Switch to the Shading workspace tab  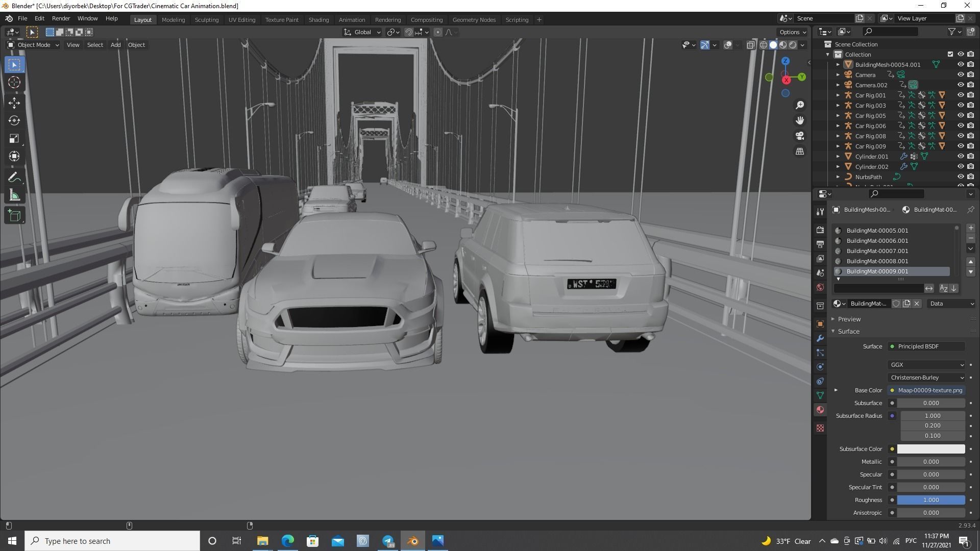(318, 20)
